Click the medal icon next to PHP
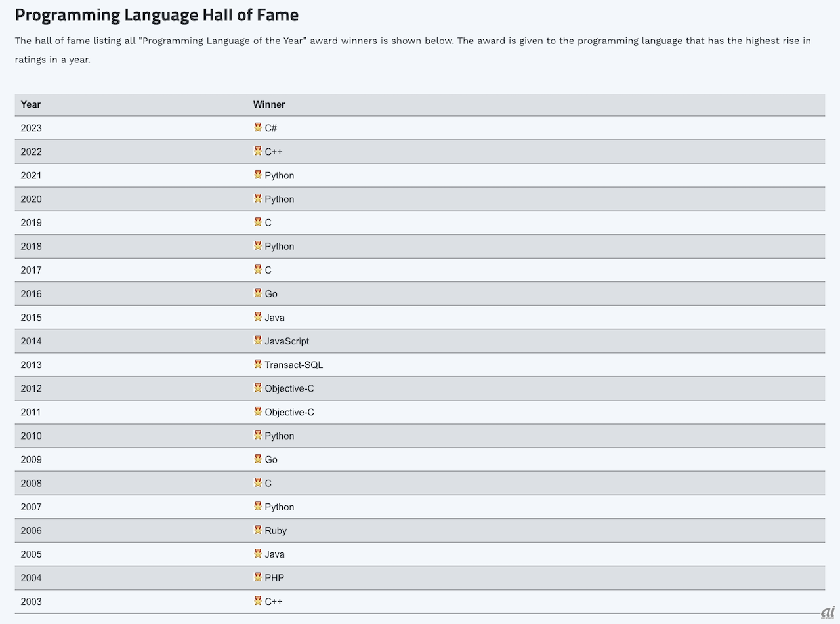840x624 pixels. click(x=258, y=577)
